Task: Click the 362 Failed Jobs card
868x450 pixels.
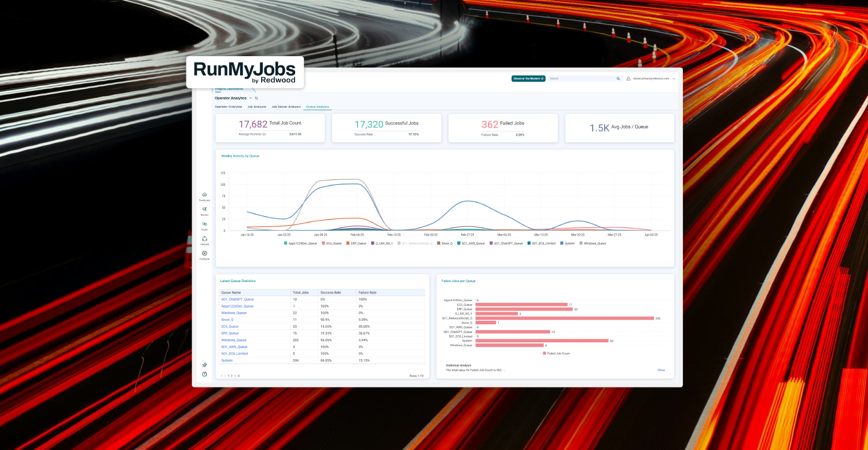Action: [503, 128]
